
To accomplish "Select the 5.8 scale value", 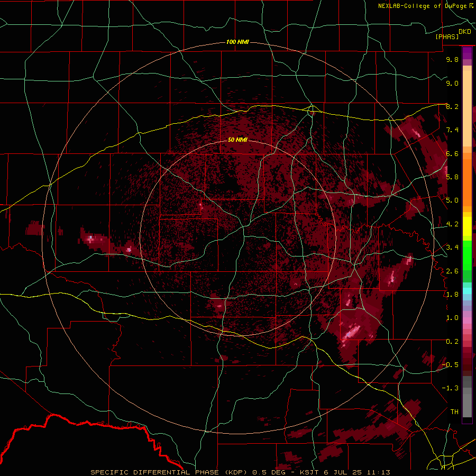I will click(452, 177).
